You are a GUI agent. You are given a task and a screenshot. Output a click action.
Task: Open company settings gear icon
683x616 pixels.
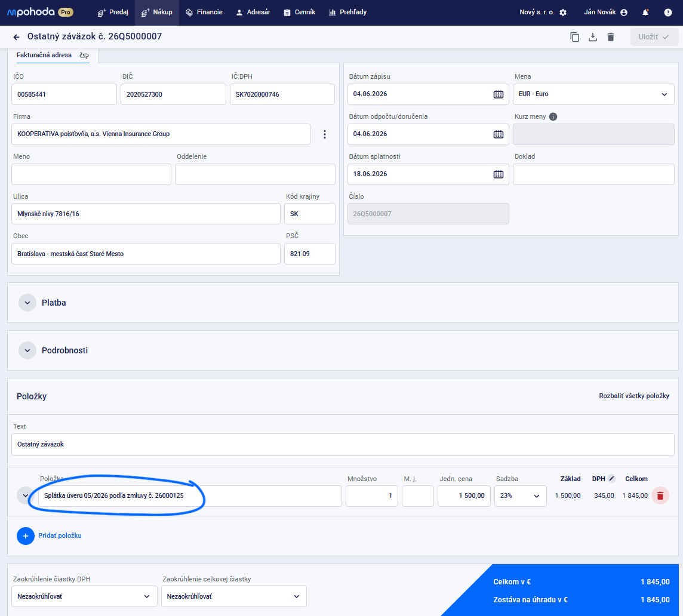pyautogui.click(x=563, y=13)
